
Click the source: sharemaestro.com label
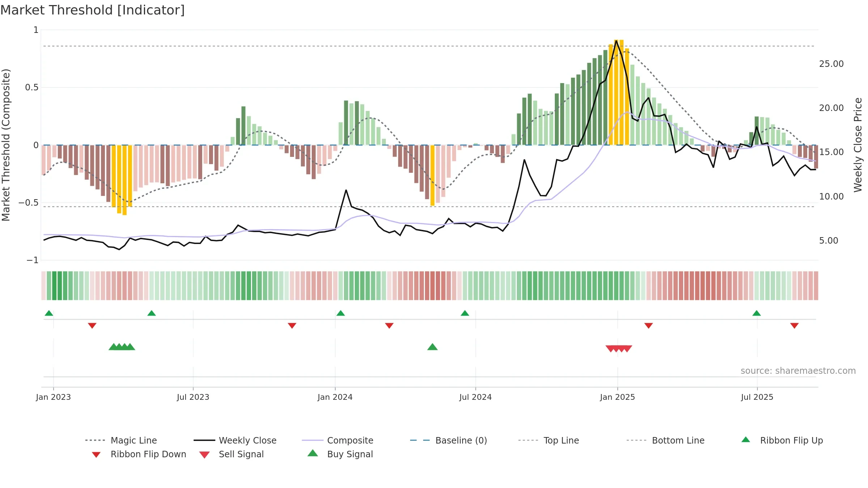798,371
